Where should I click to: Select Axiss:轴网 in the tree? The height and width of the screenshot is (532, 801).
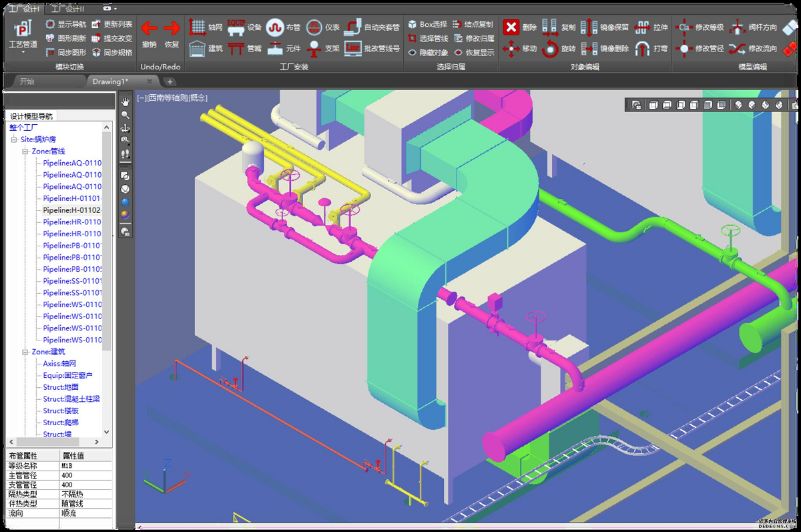[60, 364]
